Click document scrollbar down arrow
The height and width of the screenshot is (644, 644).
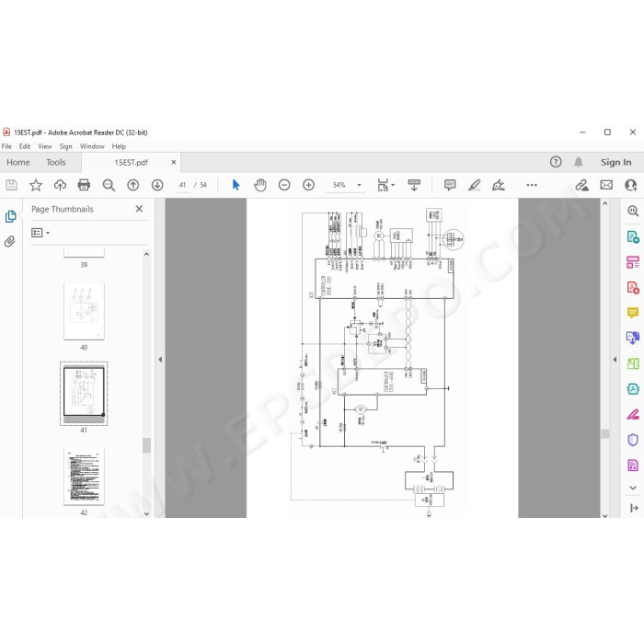604,515
